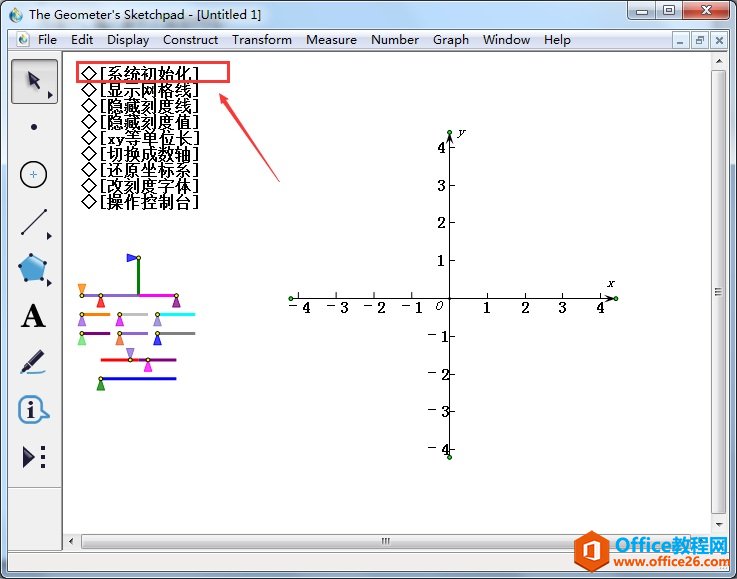The width and height of the screenshot is (737, 579).
Task: Click the [系统初始化] button
Action: (x=140, y=73)
